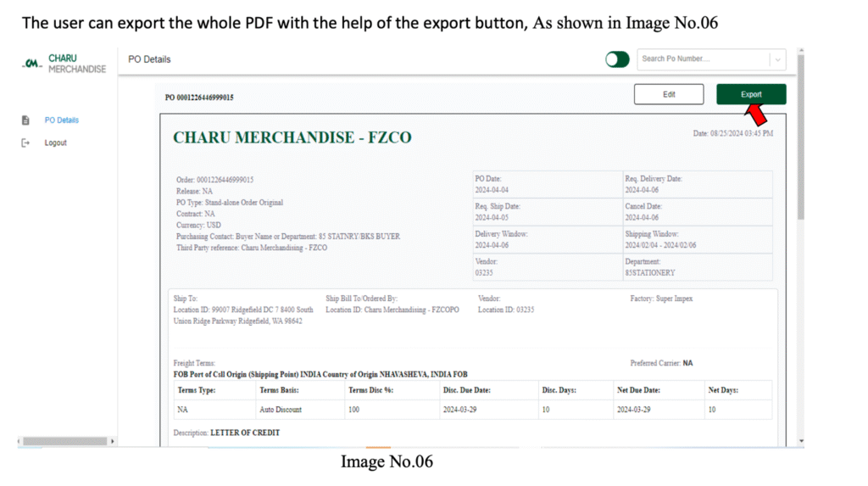Image resolution: width=868 pixels, height=486 pixels.
Task: Click the Charu Merchandise logo
Action: tap(64, 64)
